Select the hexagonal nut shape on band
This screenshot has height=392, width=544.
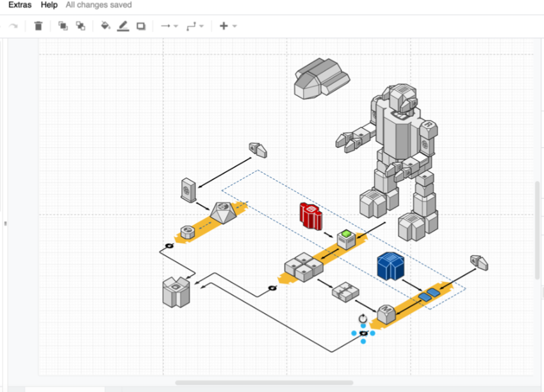[188, 232]
